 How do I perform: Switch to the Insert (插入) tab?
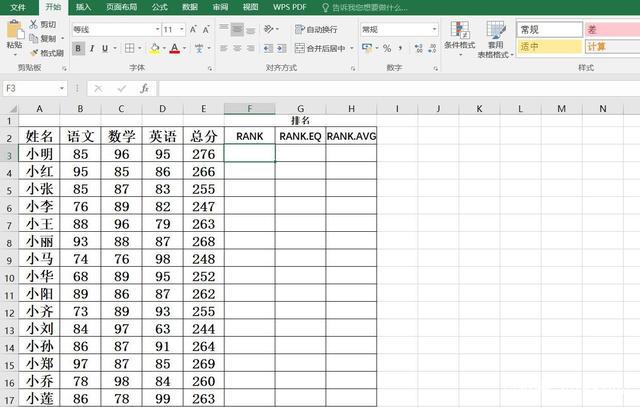point(83,7)
